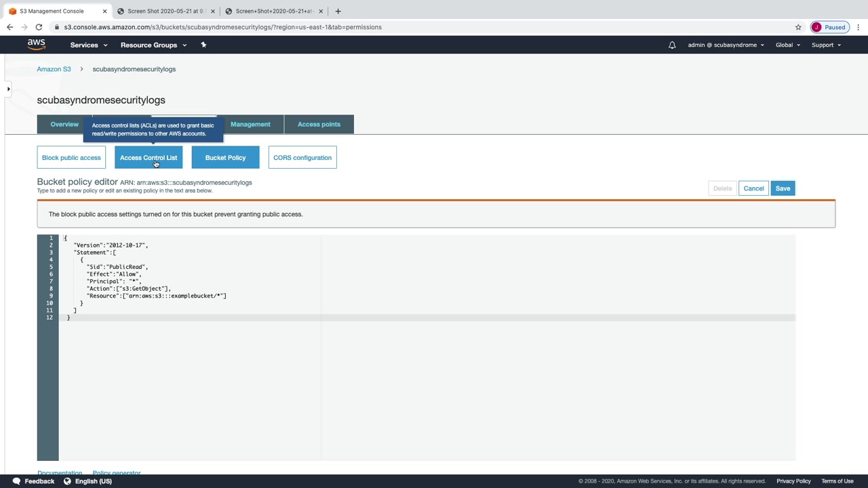Open the Support dropdown menu
This screenshot has width=868, height=488.
tap(826, 45)
